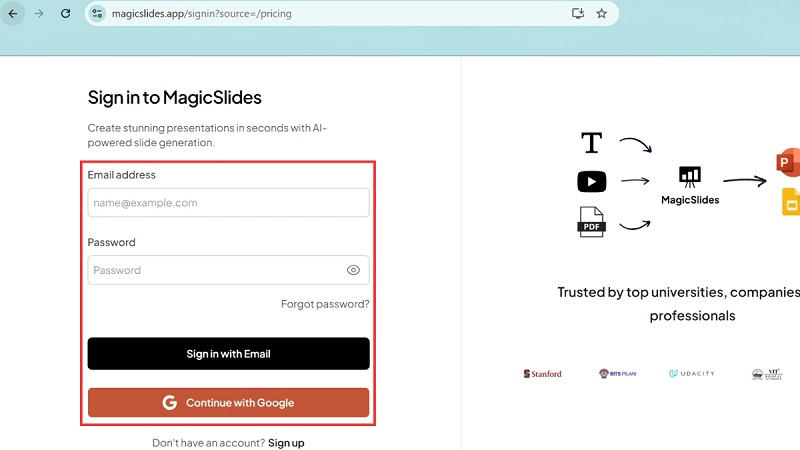Open site information icon in address bar

click(x=97, y=14)
